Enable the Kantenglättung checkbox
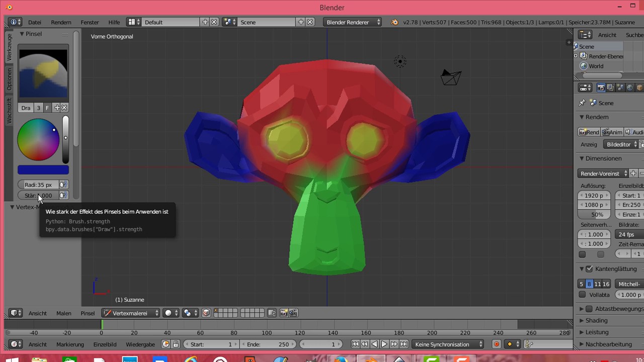 click(x=589, y=269)
